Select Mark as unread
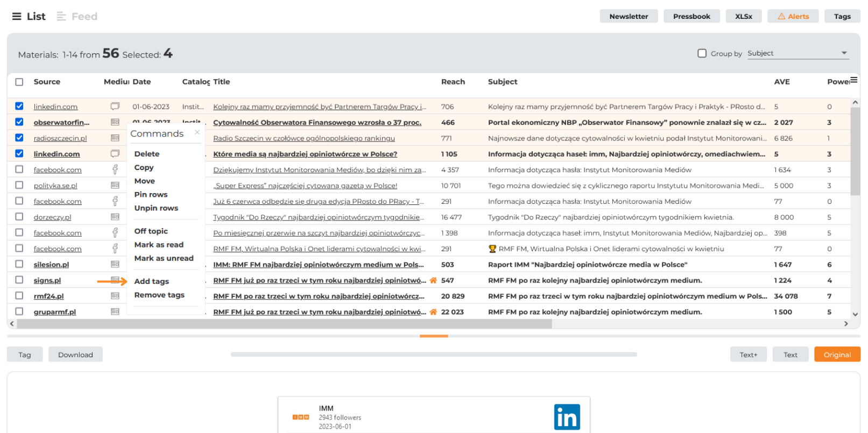This screenshot has width=868, height=433. pos(164,258)
